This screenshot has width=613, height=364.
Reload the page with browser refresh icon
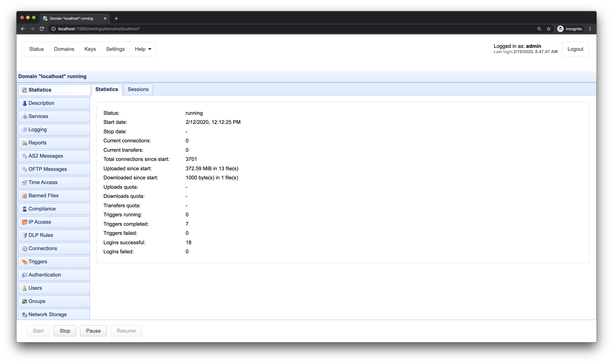(x=42, y=29)
